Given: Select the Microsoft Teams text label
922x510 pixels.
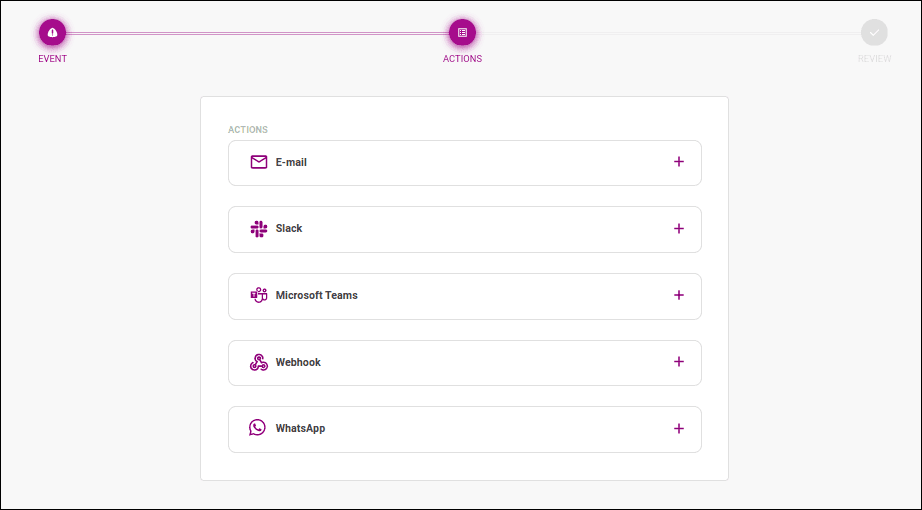Looking at the screenshot, I should [x=316, y=295].
